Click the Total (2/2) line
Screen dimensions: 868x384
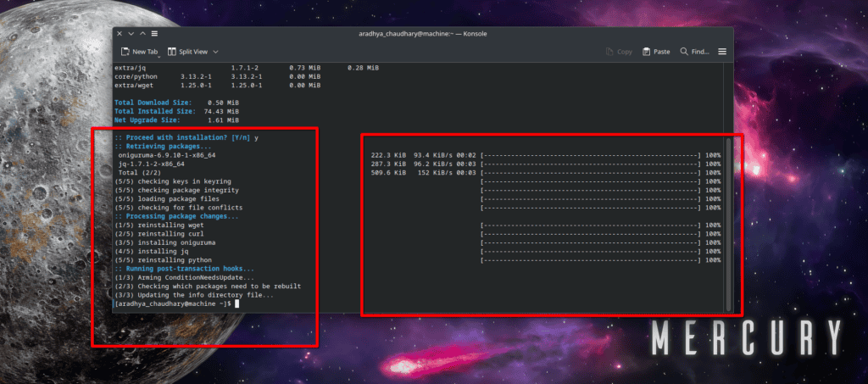[140, 173]
